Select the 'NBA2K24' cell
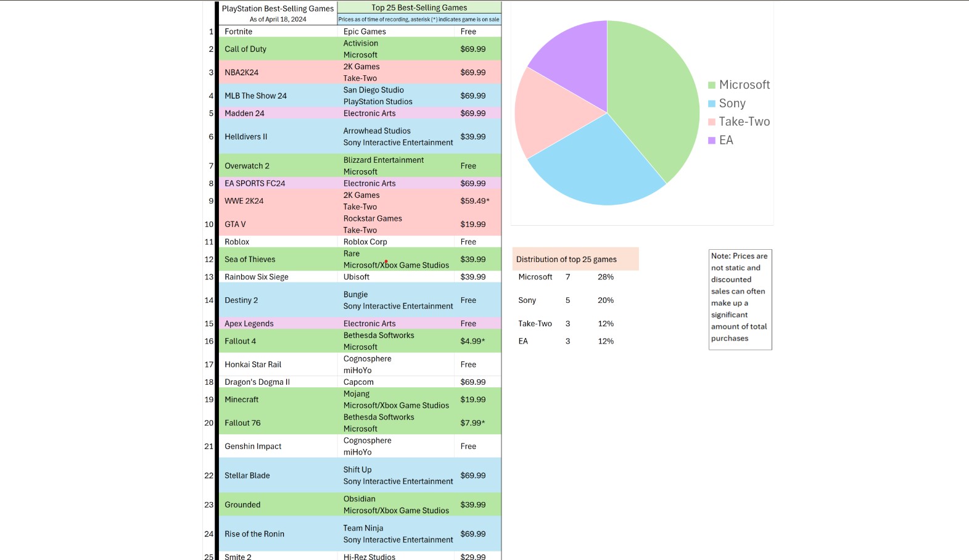The height and width of the screenshot is (560, 969). pyautogui.click(x=278, y=72)
